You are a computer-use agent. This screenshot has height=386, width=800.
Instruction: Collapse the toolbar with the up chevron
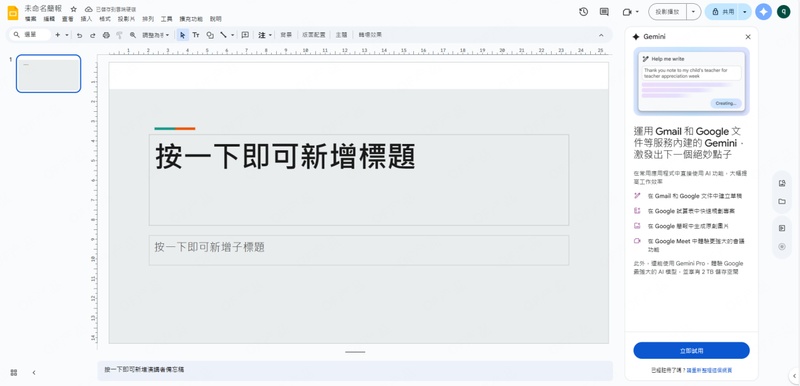(601, 35)
